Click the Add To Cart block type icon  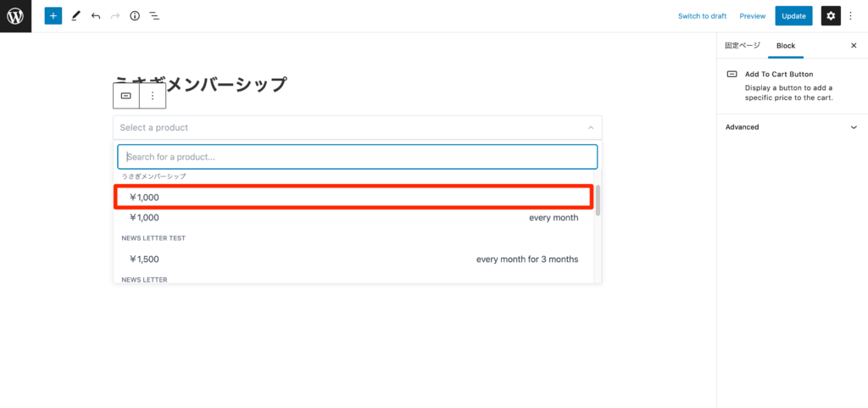(x=126, y=96)
